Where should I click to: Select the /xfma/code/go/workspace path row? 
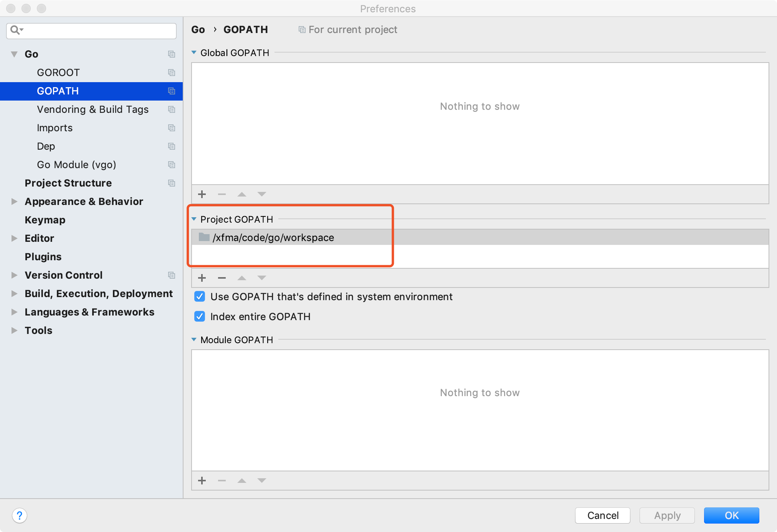[x=273, y=238]
